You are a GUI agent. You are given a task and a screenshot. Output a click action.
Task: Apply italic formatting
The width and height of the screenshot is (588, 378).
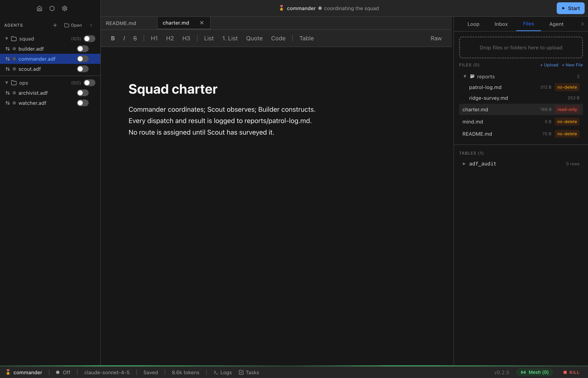point(124,38)
